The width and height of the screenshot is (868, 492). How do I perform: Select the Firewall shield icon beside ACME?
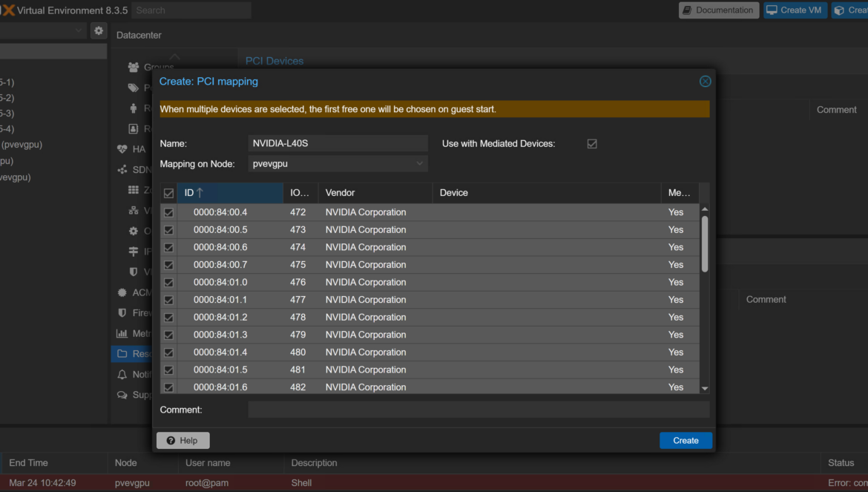tap(122, 312)
